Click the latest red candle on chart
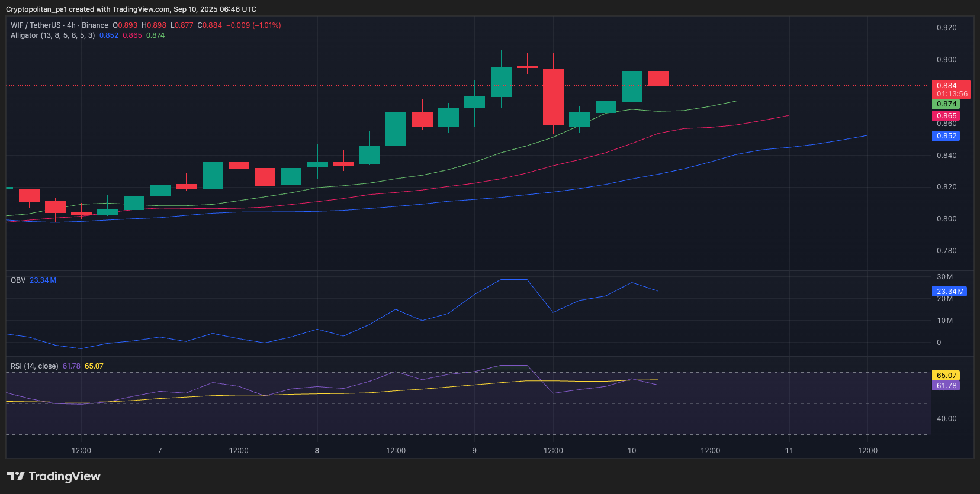 [x=658, y=78]
